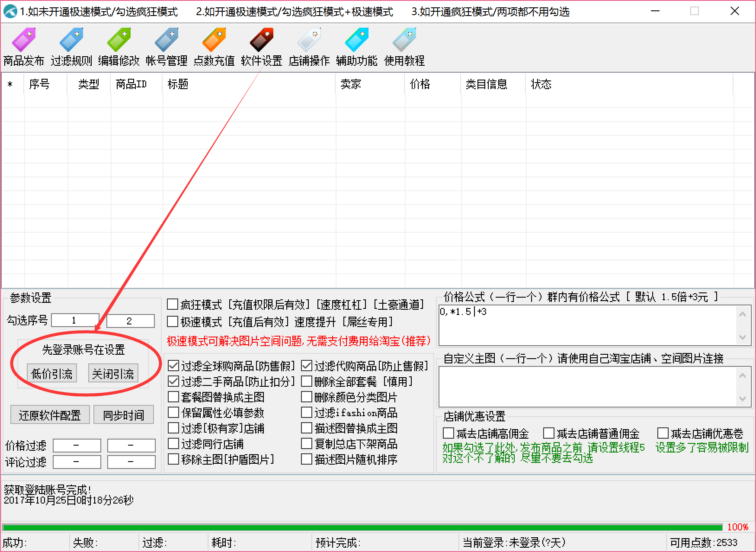Uncheck 过滤全球购商品 checkbox
The image size is (756, 552).
pyautogui.click(x=173, y=366)
